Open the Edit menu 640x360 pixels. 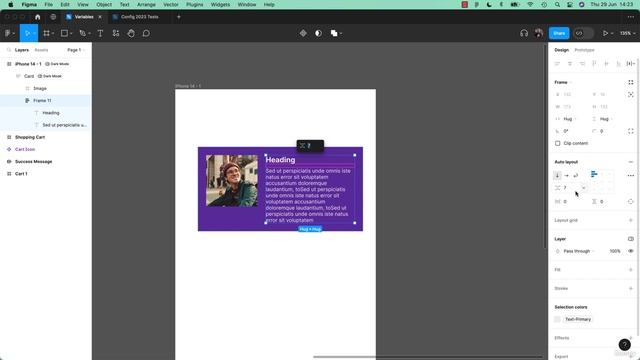pyautogui.click(x=65, y=4)
